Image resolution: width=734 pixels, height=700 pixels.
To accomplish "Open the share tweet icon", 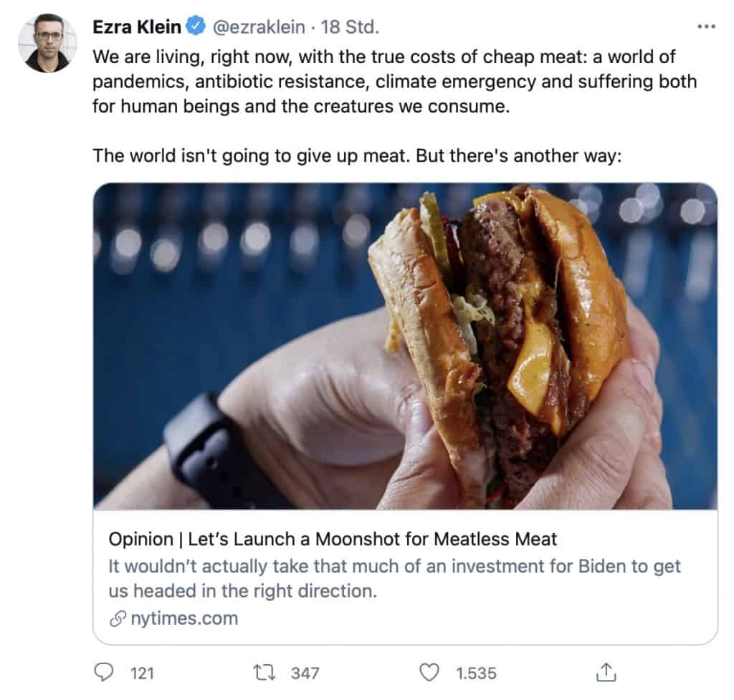I will click(606, 672).
